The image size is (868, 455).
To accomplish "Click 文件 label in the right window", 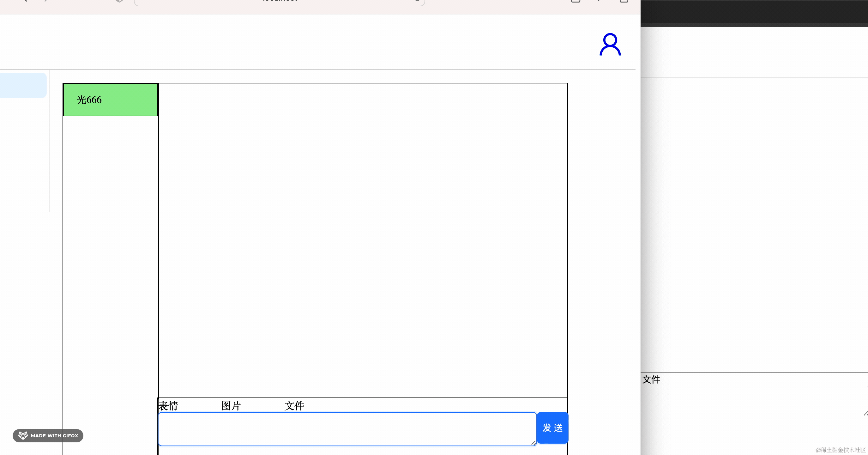I will (x=651, y=379).
